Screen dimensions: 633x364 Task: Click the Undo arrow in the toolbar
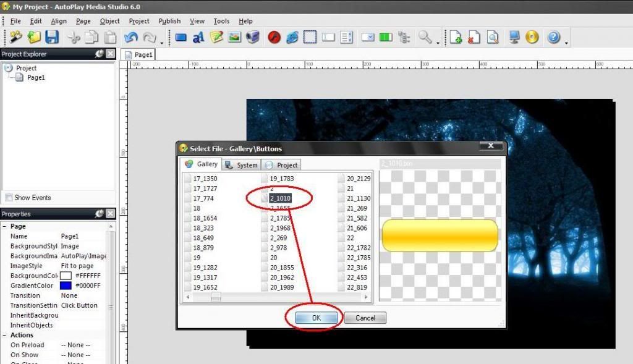point(130,38)
